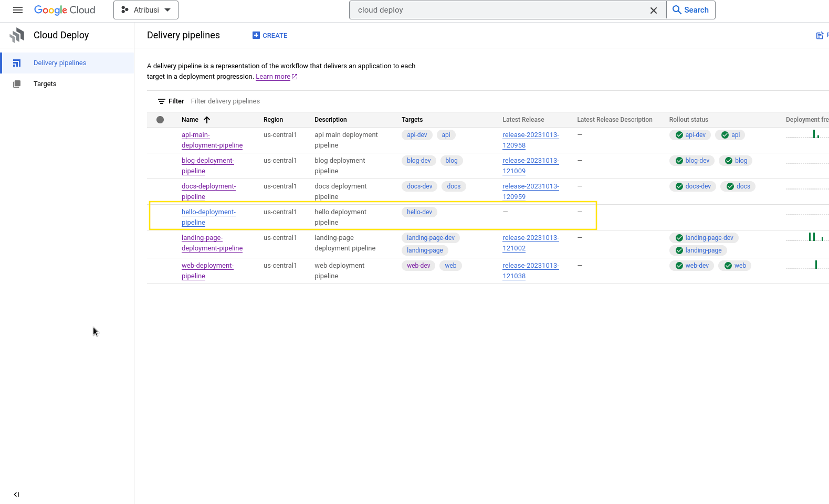Select Delivery pipelines in sidebar
This screenshot has width=829, height=504.
click(67, 63)
